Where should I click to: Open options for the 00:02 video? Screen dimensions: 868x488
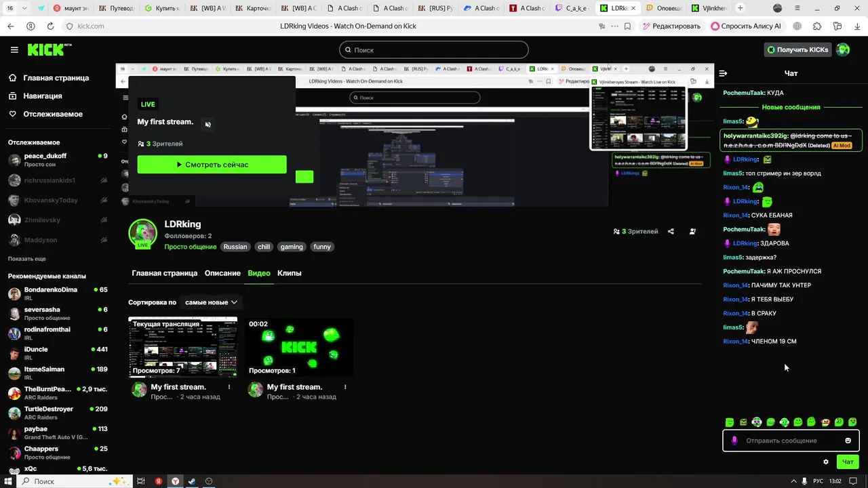(345, 387)
